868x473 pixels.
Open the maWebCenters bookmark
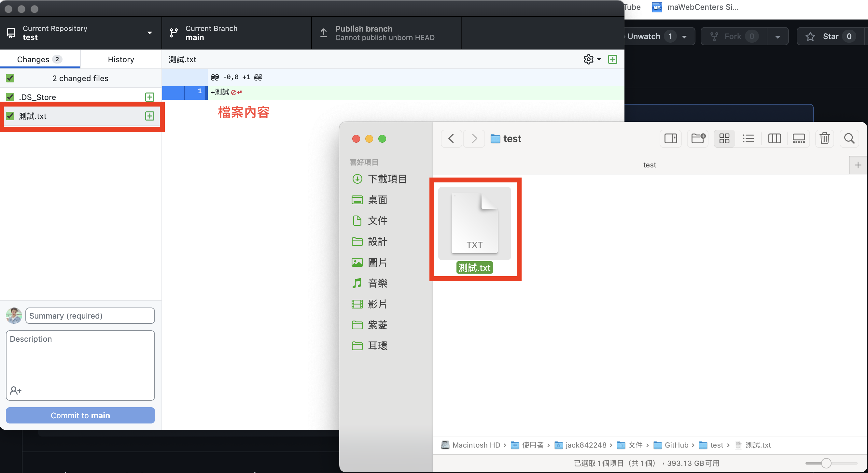695,7
